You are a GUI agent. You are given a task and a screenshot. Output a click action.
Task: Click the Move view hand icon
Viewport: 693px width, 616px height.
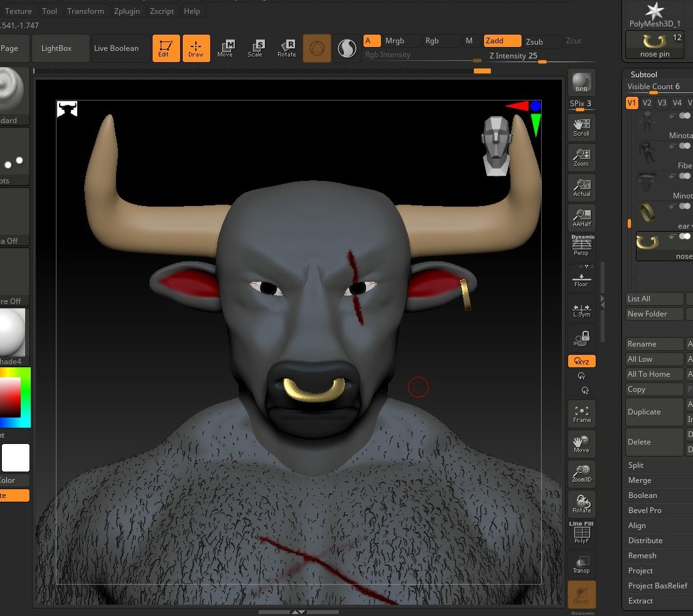point(581,444)
